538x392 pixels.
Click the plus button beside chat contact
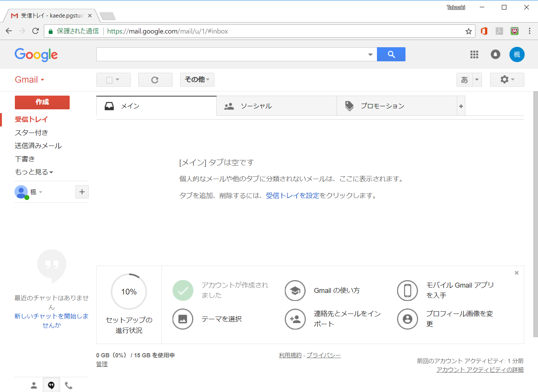click(x=82, y=192)
